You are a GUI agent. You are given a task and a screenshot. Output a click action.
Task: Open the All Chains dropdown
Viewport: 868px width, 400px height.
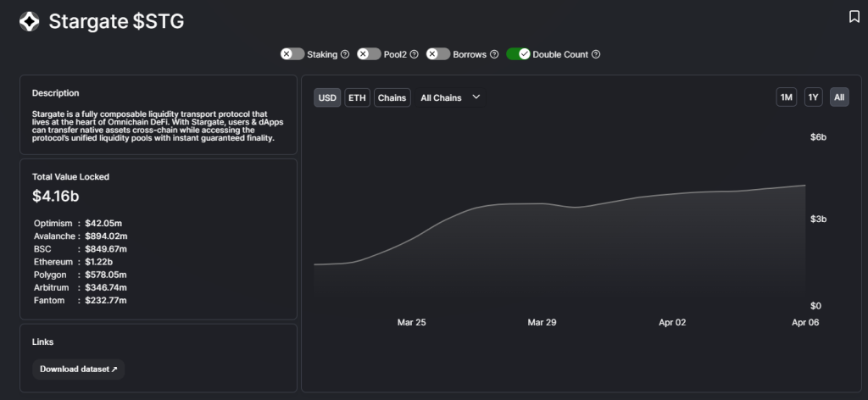450,98
